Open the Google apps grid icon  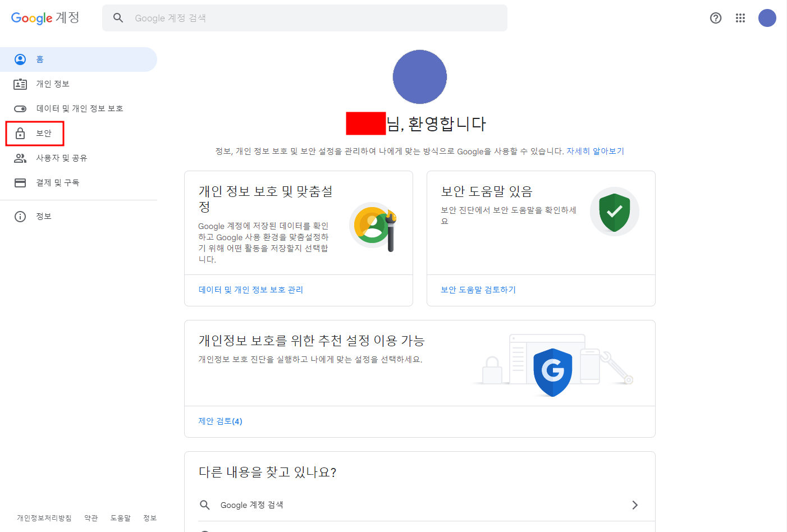[740, 18]
